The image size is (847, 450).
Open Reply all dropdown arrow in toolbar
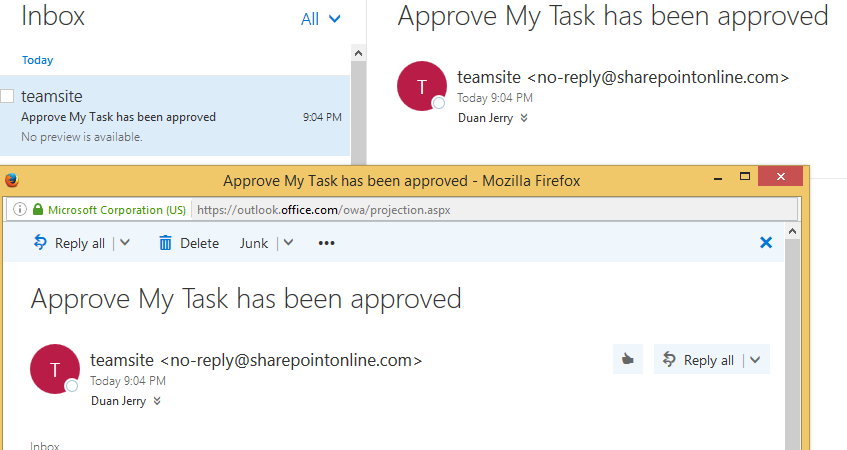pos(125,243)
